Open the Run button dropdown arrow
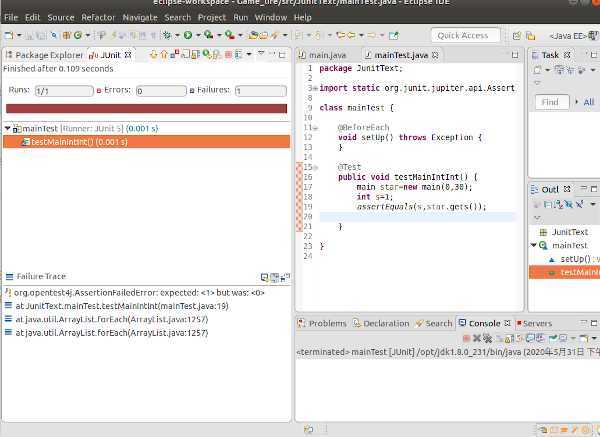Screen dimensions: 600x437 tap(197, 35)
